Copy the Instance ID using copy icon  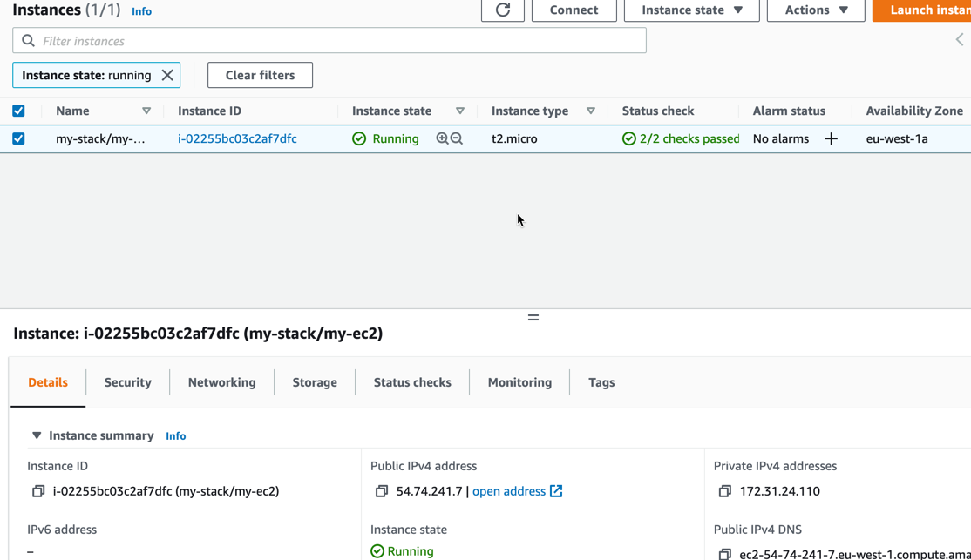point(38,491)
